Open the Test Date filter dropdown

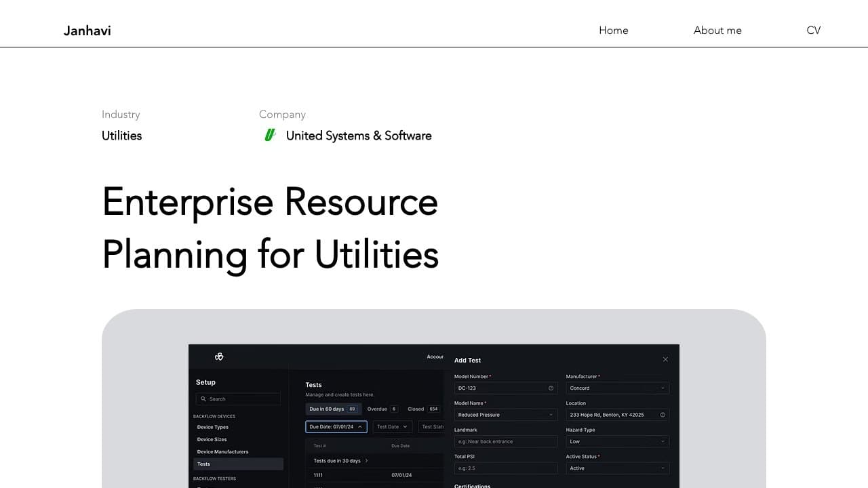(x=393, y=427)
